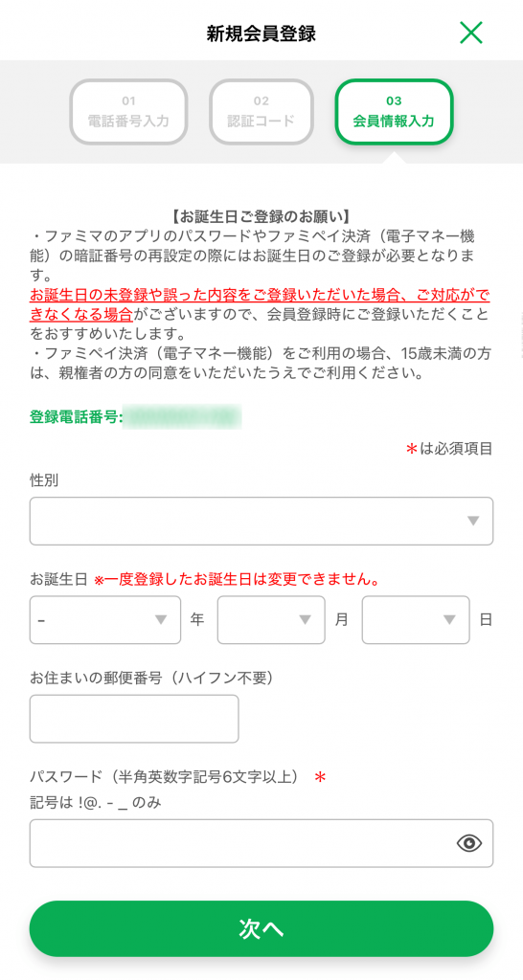
Task: Click the down arrow in the day selector
Action: pyautogui.click(x=450, y=620)
